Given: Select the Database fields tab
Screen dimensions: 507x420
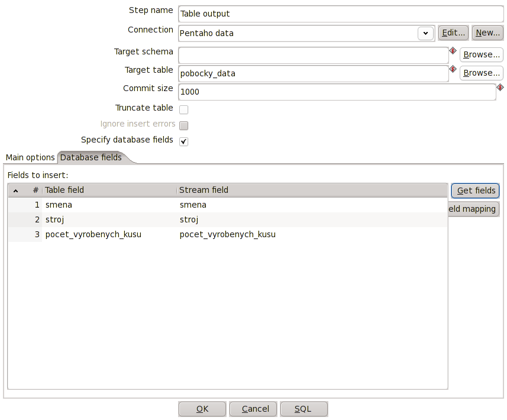Looking at the screenshot, I should coord(91,157).
